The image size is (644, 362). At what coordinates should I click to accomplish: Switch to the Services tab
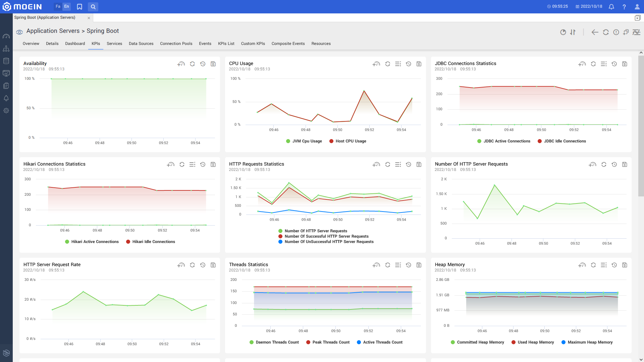(114, 44)
